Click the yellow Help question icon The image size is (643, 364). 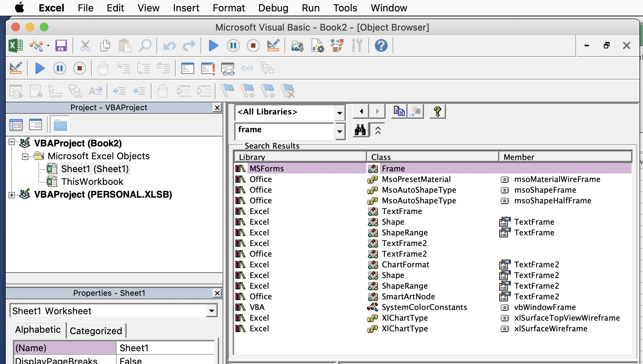(x=437, y=112)
